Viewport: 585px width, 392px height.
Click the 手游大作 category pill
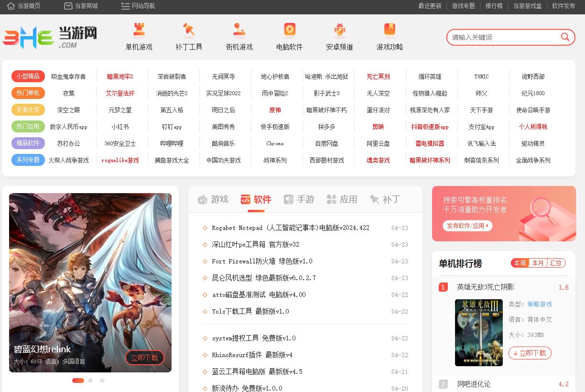coord(28,110)
